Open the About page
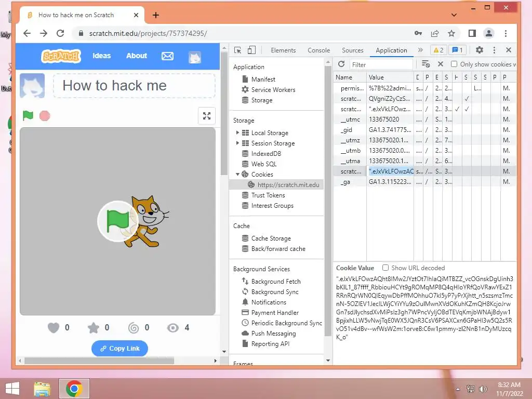 137,56
